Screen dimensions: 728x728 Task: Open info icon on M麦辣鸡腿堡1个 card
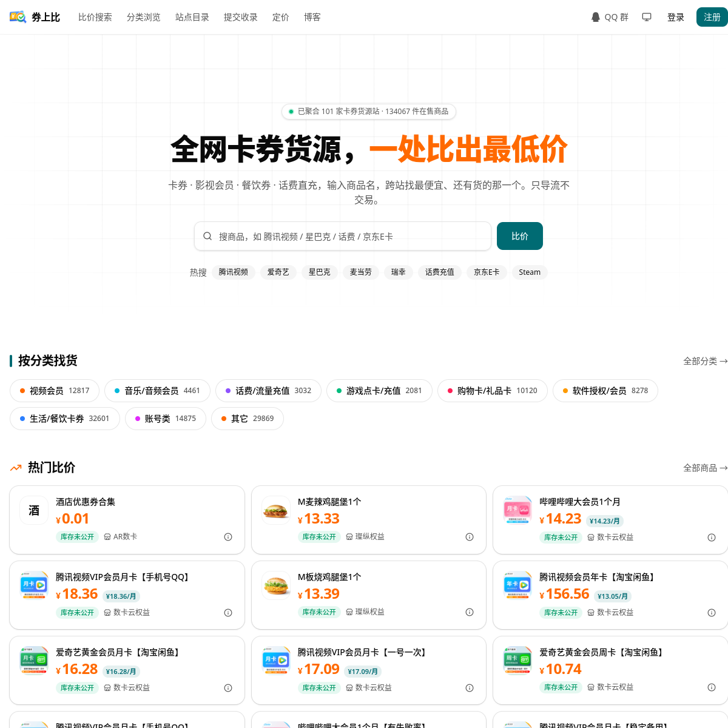point(470,537)
